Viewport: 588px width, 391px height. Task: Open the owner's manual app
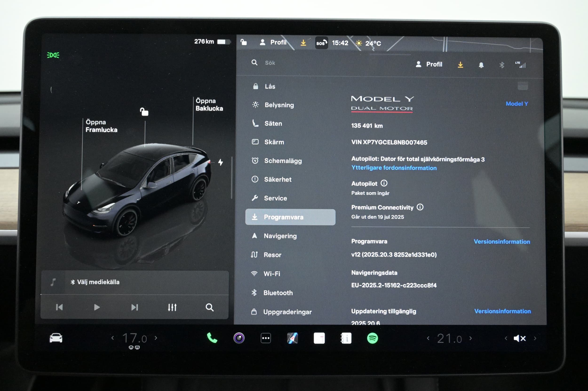[x=346, y=338]
